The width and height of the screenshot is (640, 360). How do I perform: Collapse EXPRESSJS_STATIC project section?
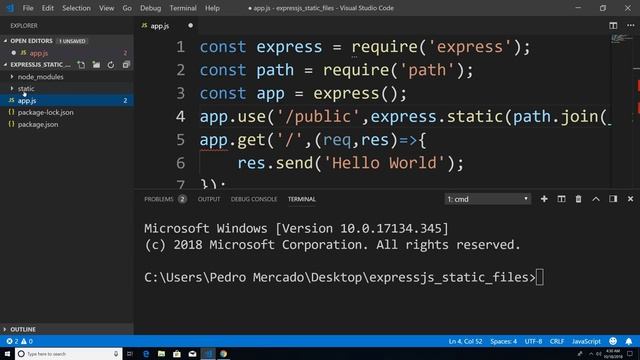click(x=40, y=64)
